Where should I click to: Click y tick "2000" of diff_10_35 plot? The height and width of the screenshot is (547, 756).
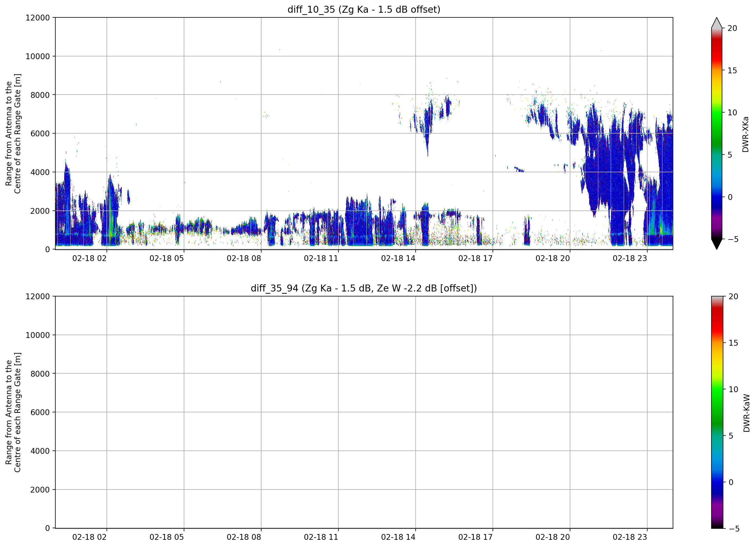(x=40, y=211)
